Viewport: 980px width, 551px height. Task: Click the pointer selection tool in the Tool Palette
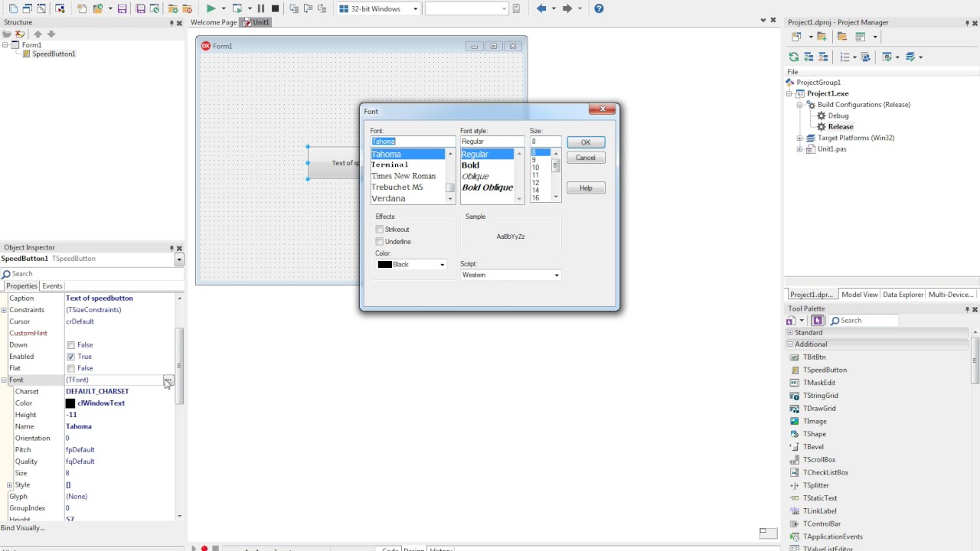(x=818, y=321)
